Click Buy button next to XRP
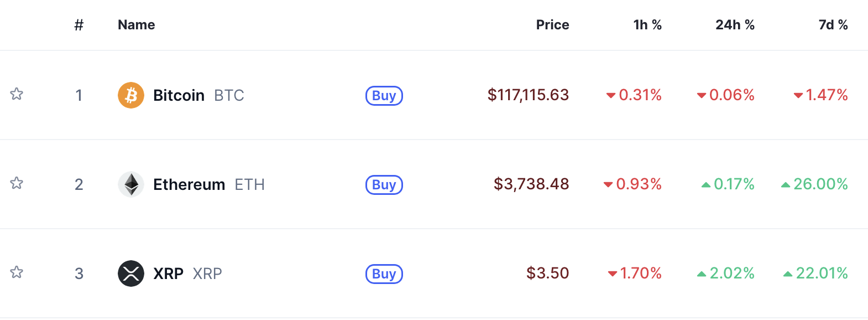This screenshot has height=320, width=868. [x=384, y=274]
